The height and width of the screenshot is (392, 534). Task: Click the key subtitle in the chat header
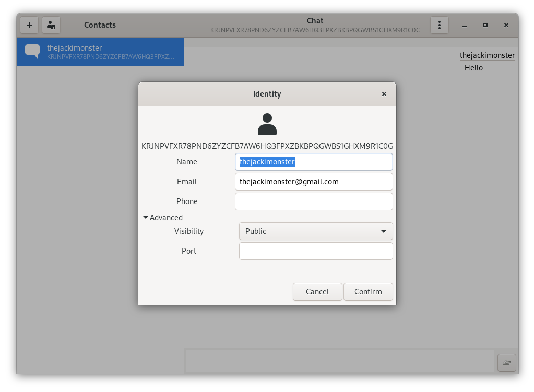coord(315,30)
